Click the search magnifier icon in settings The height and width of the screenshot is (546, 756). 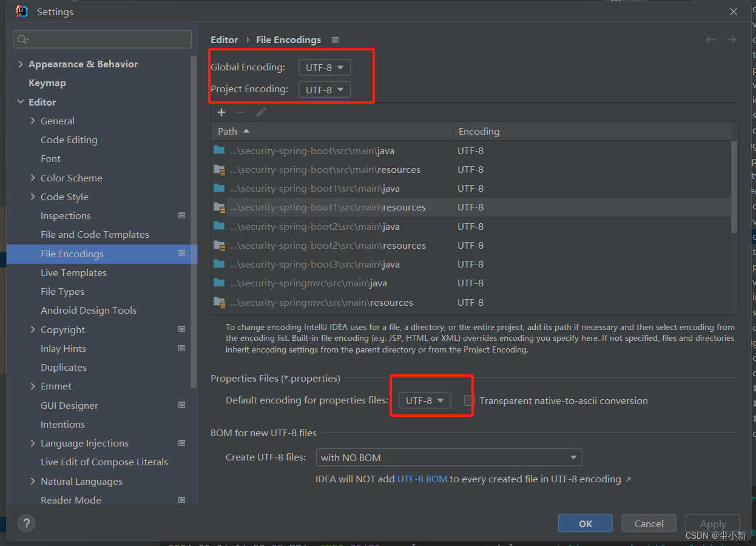click(22, 39)
